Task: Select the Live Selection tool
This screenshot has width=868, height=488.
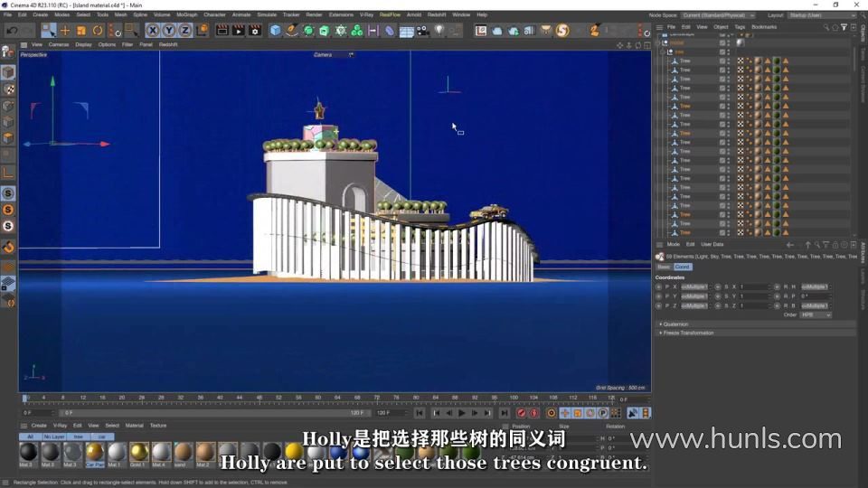Action: 48,31
